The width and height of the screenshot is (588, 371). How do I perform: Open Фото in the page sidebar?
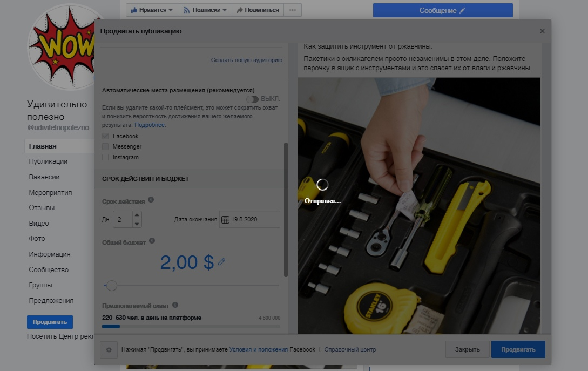[37, 239]
